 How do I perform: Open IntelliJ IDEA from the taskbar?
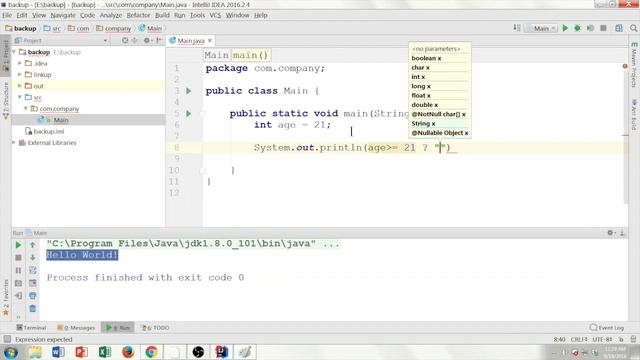click(222, 352)
